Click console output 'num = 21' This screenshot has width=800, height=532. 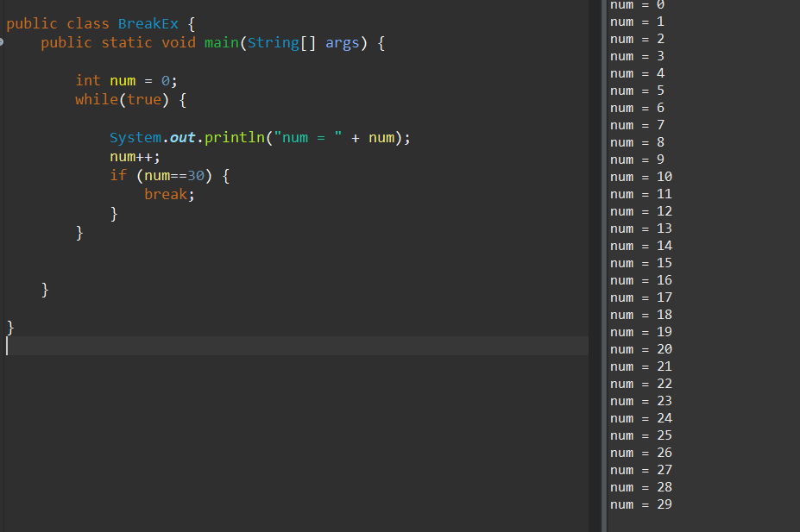641,367
